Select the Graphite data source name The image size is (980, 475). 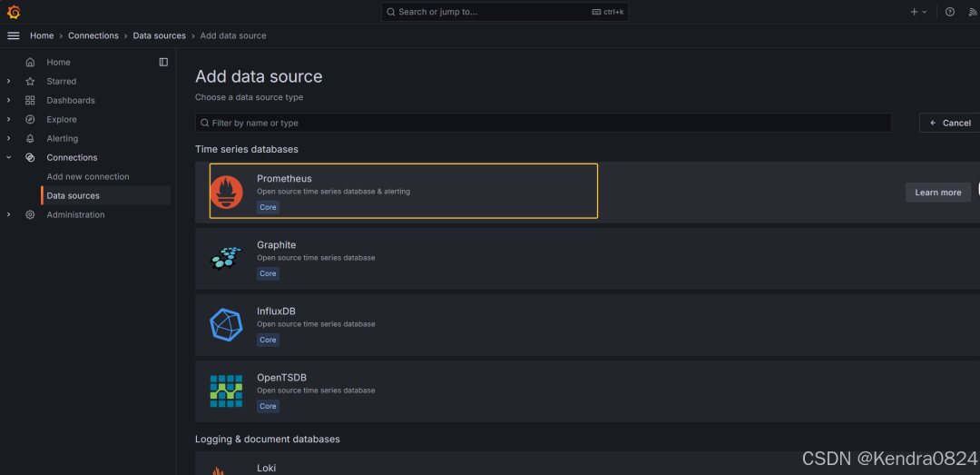point(276,245)
